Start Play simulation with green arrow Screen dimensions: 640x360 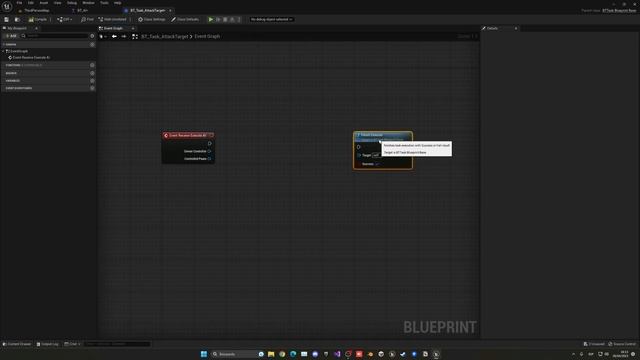click(x=211, y=19)
